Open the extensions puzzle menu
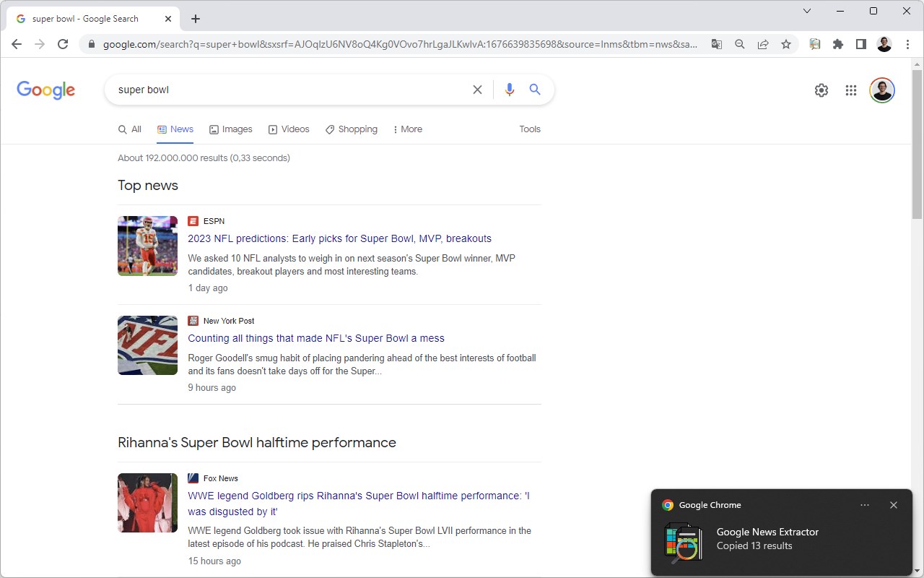Image resolution: width=924 pixels, height=578 pixels. 838,44
